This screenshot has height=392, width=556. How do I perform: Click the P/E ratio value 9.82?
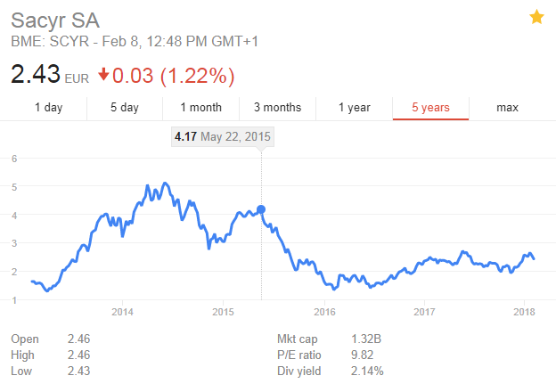(362, 355)
